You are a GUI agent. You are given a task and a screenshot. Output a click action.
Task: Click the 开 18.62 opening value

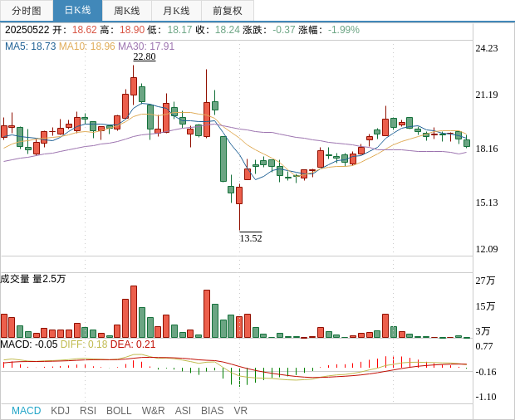click(75, 30)
